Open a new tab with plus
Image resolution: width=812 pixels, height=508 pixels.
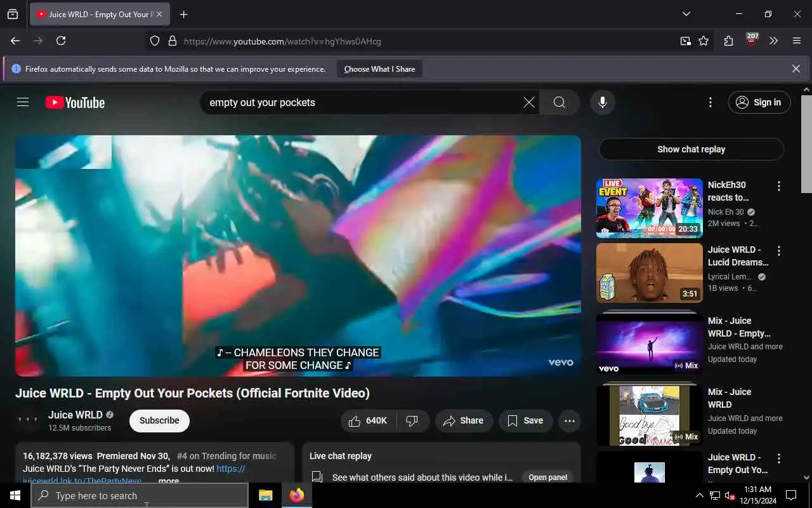click(x=183, y=14)
